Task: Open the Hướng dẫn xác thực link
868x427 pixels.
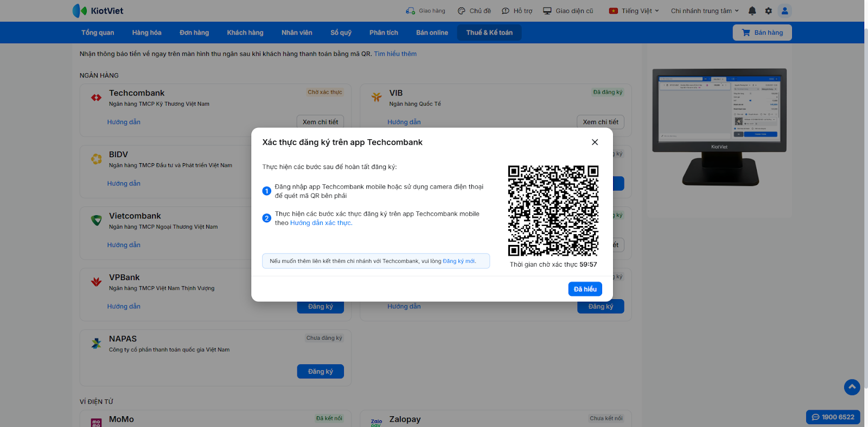Action: pos(321,223)
